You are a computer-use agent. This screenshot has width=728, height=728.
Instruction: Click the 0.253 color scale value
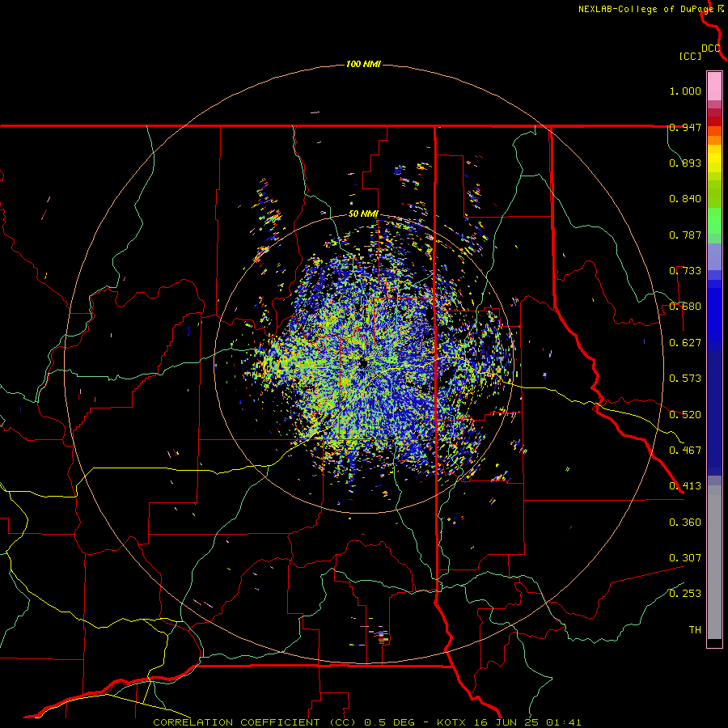coord(685,594)
